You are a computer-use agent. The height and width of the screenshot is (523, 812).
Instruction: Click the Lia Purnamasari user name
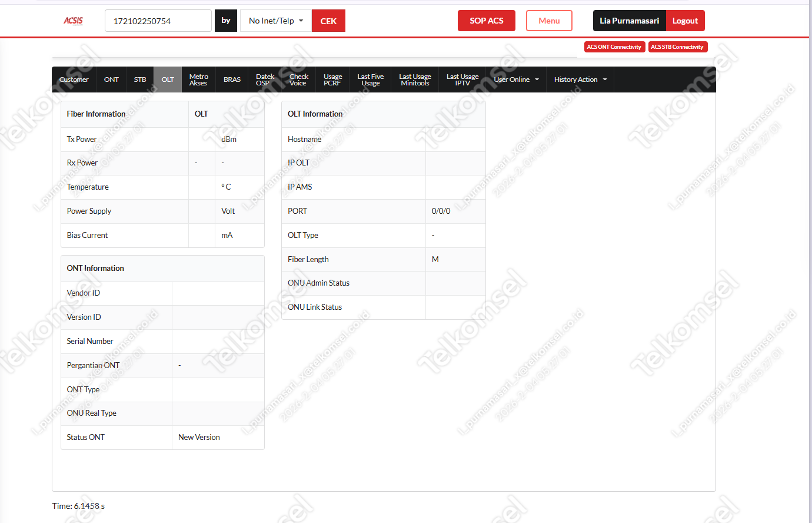(630, 21)
